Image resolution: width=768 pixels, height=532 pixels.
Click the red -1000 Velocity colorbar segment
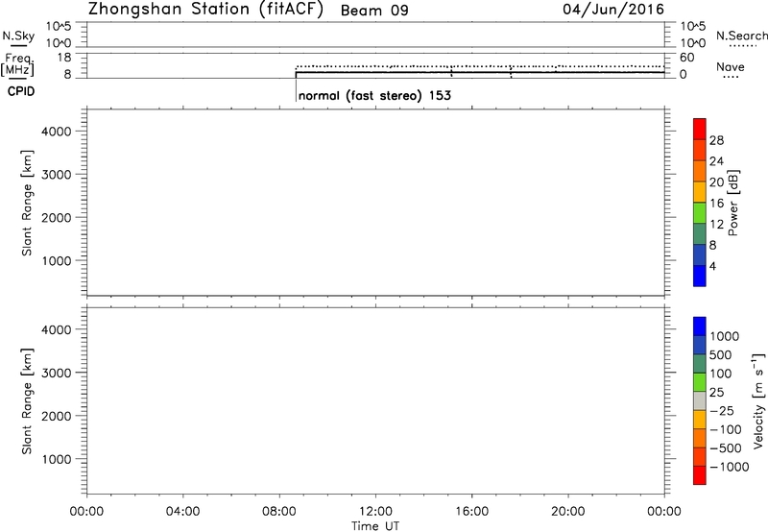(x=700, y=475)
